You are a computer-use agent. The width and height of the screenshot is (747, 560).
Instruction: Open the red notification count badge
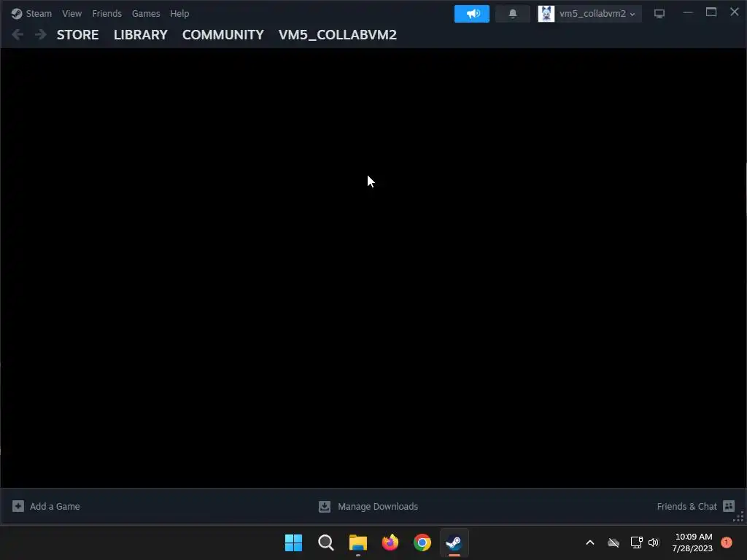pos(726,542)
